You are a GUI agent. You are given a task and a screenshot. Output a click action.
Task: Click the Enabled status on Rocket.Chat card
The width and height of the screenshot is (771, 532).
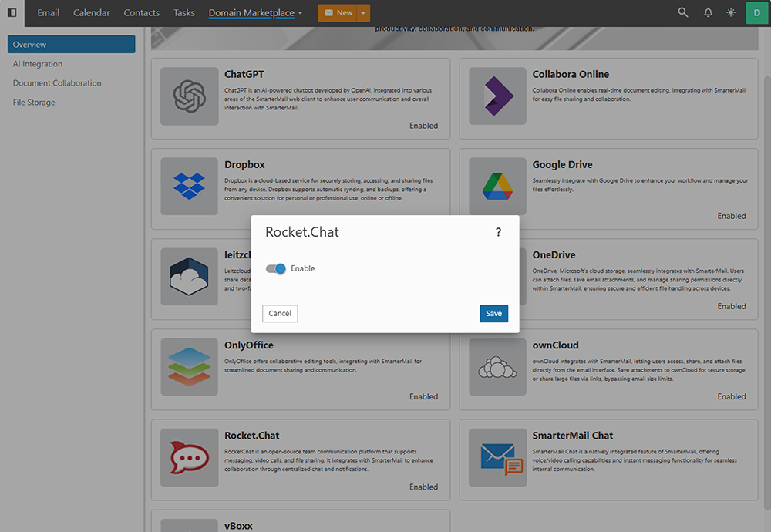tap(423, 487)
